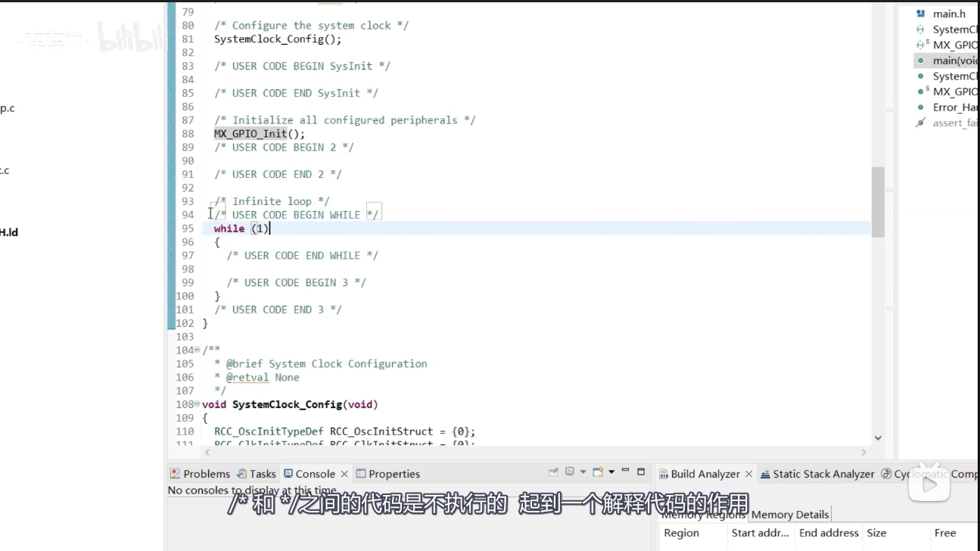Minimize the Console panel view
The width and height of the screenshot is (980, 551).
pyautogui.click(x=625, y=471)
